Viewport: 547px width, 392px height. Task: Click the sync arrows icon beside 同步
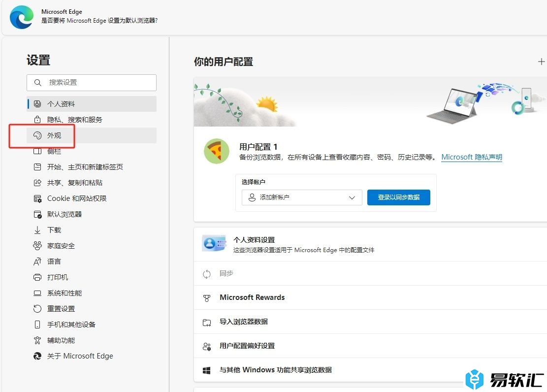coord(207,274)
